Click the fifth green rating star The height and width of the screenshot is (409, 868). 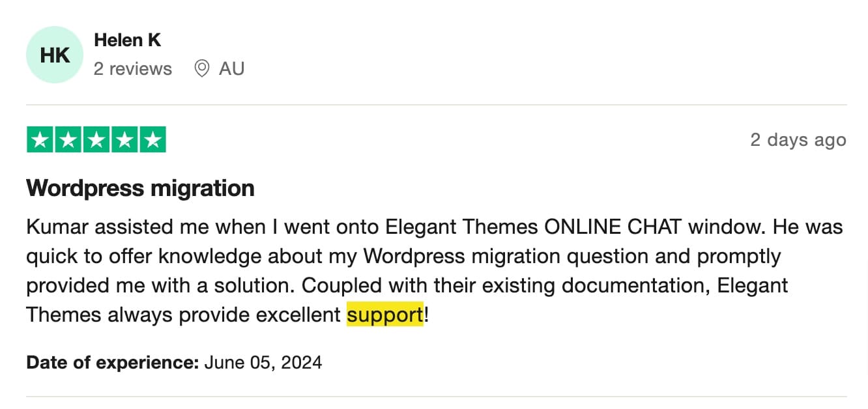pyautogui.click(x=152, y=140)
